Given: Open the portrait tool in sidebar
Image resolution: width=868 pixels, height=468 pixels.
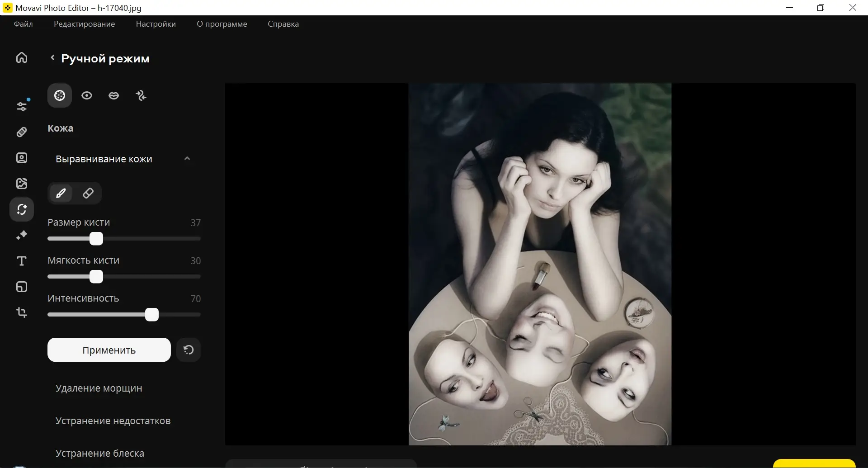Looking at the screenshot, I should [x=22, y=158].
